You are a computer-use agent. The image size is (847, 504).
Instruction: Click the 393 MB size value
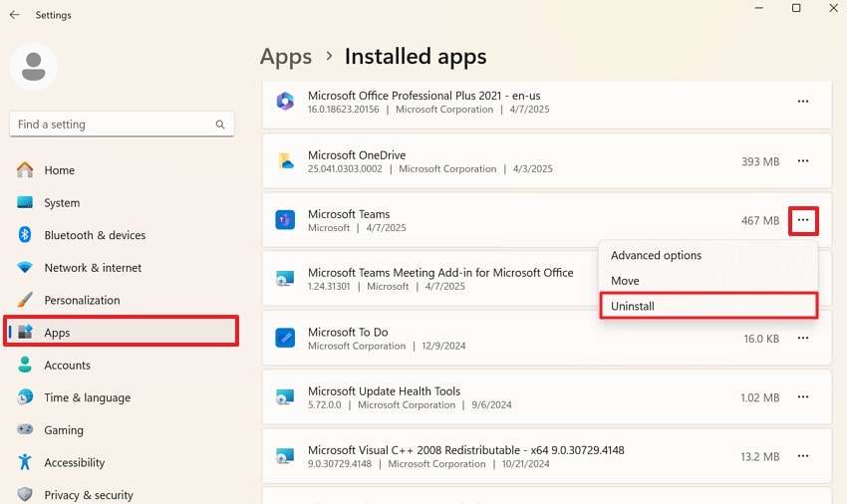[x=760, y=161]
